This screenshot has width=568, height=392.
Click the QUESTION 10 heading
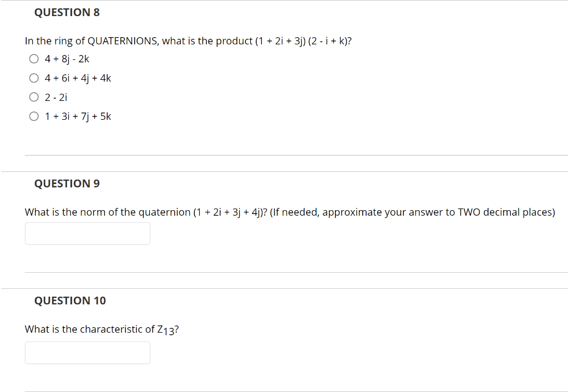69,301
